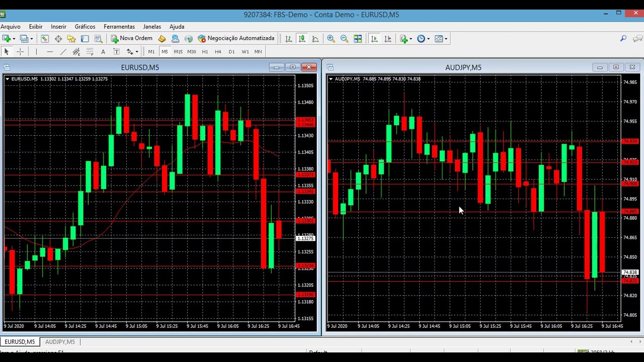Toggle the Terminal panel icon
The height and width of the screenshot is (362, 644).
(85, 39)
